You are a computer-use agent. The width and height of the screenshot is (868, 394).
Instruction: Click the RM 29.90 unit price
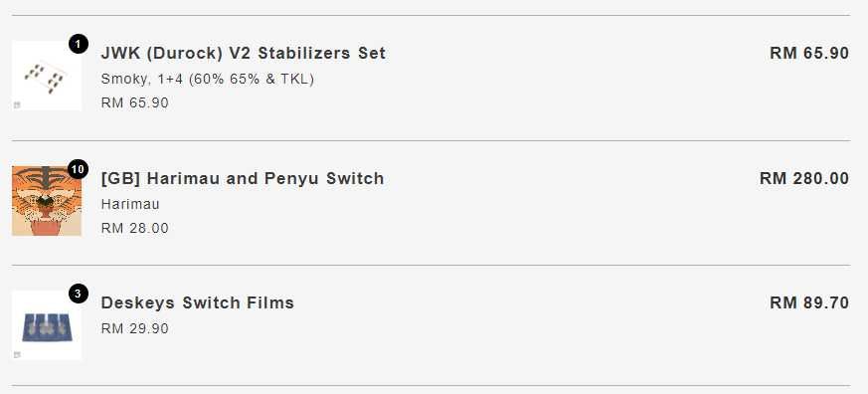coord(134,328)
